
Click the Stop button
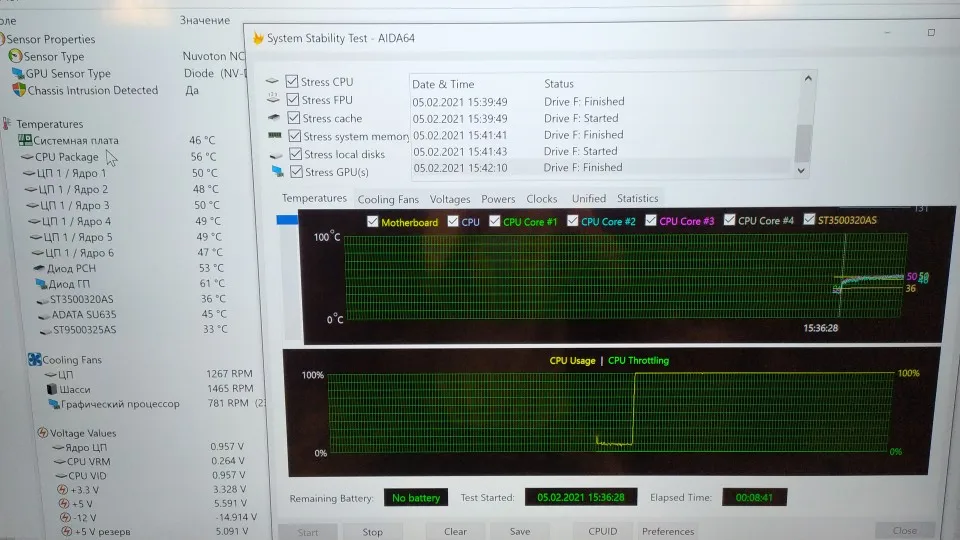tap(372, 532)
